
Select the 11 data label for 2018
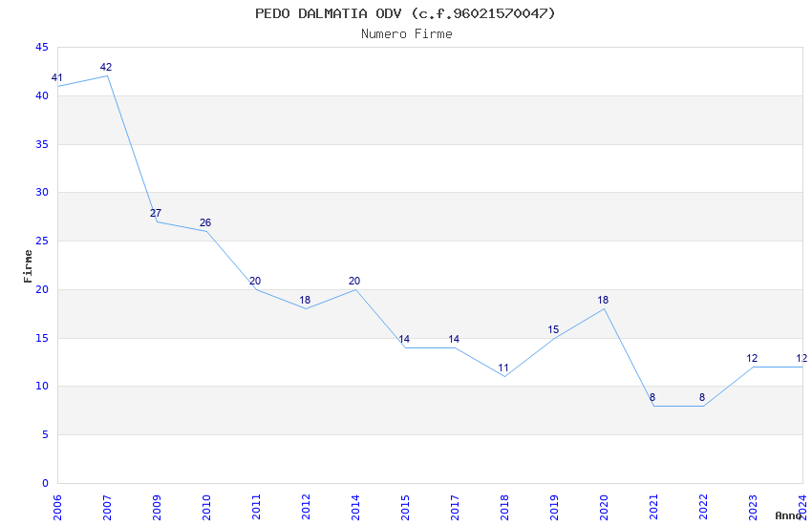(503, 368)
